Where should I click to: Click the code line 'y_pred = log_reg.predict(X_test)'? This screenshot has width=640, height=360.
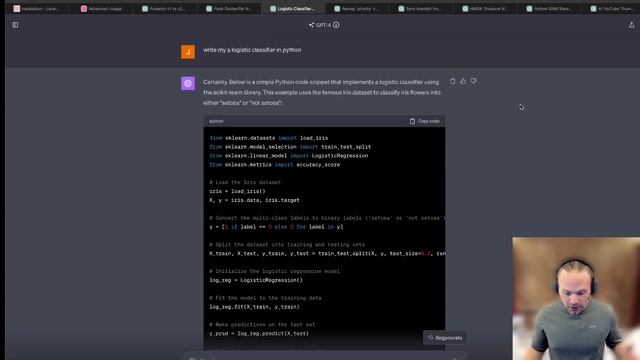pos(259,333)
